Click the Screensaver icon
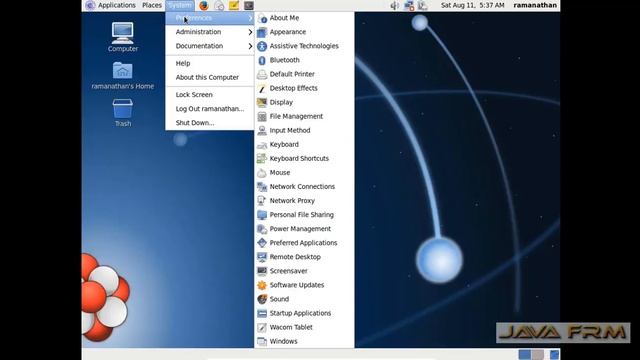The height and width of the screenshot is (360, 640). click(x=262, y=271)
